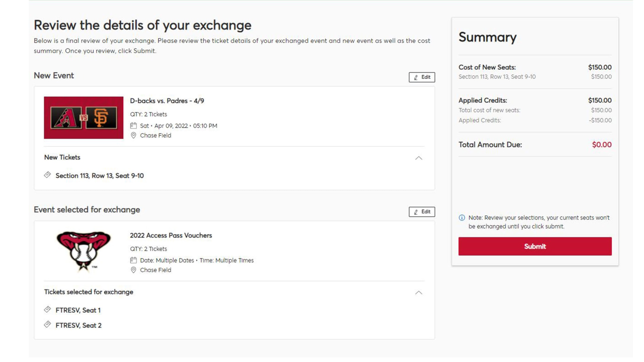Submit the ticket exchange
The image size is (644, 362).
[535, 246]
